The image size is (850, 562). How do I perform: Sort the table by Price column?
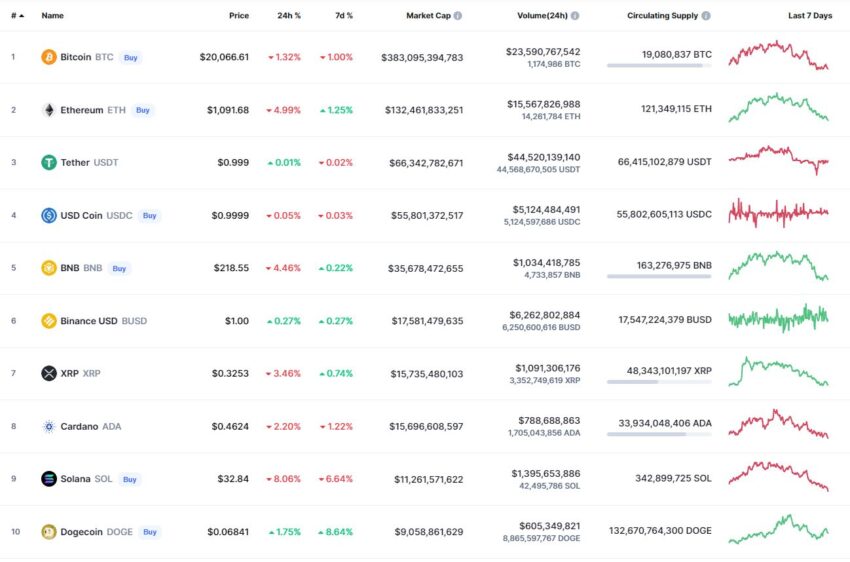click(239, 16)
